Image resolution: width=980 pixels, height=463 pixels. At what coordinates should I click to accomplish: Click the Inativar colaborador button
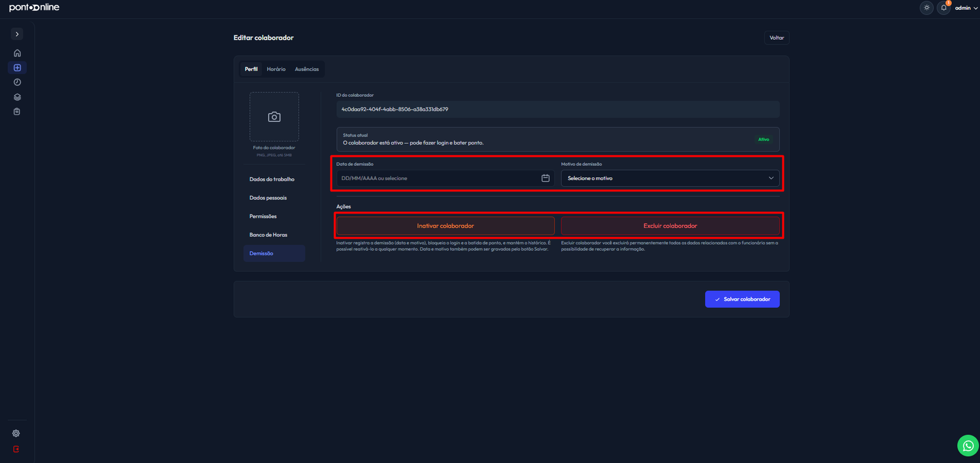coord(445,226)
